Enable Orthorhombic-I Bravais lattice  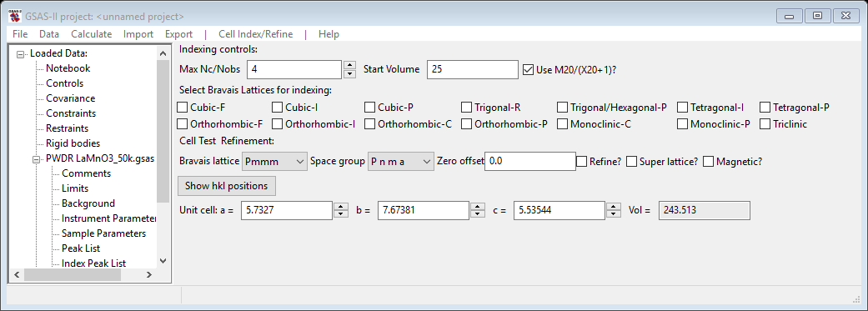point(278,124)
